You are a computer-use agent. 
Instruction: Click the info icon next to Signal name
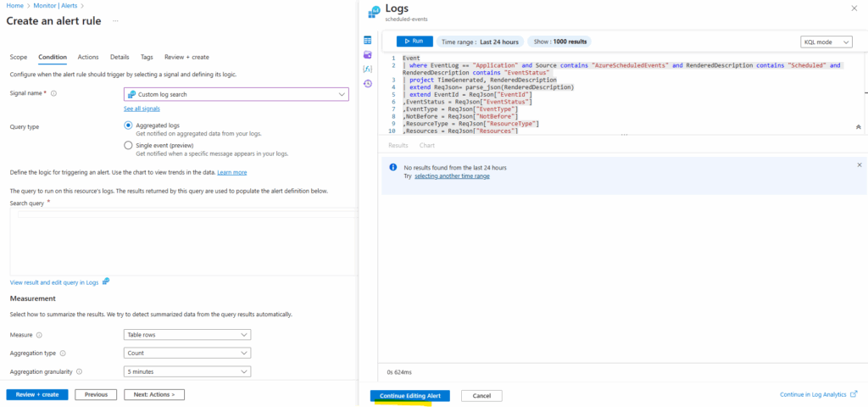pyautogui.click(x=53, y=93)
